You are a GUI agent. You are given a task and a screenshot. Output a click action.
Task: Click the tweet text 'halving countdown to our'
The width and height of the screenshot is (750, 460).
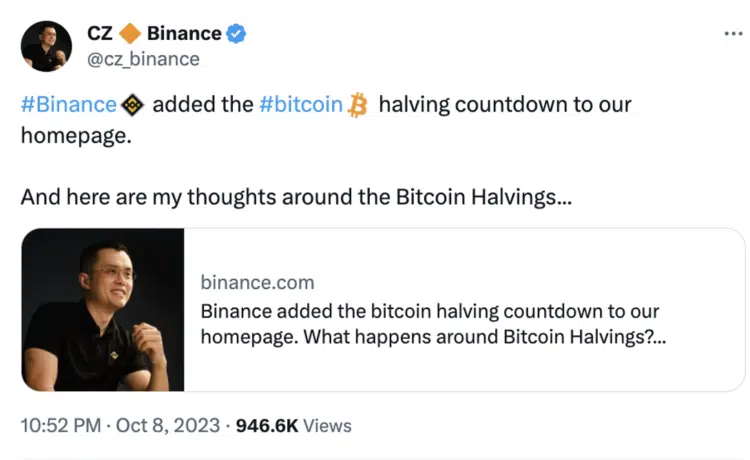[x=505, y=105]
